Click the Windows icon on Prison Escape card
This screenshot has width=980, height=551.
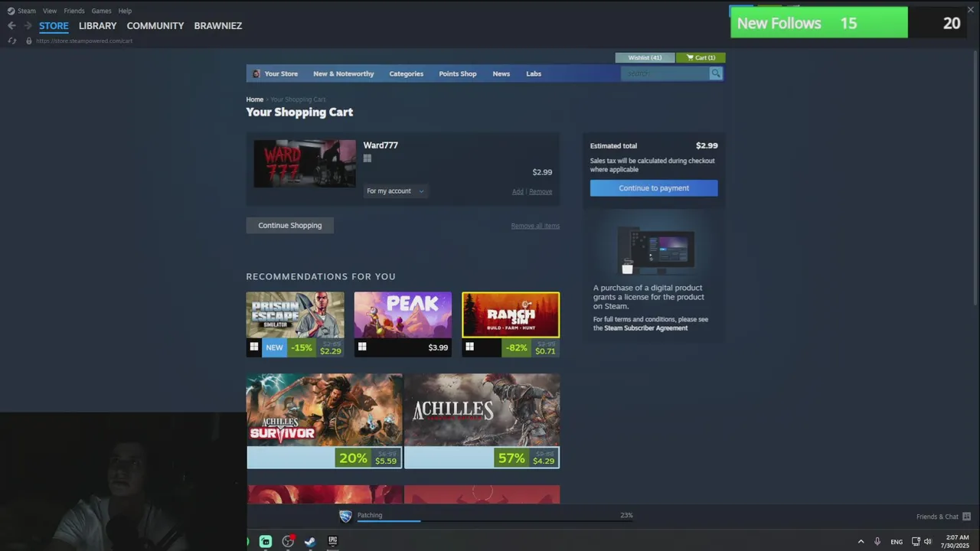pyautogui.click(x=254, y=347)
